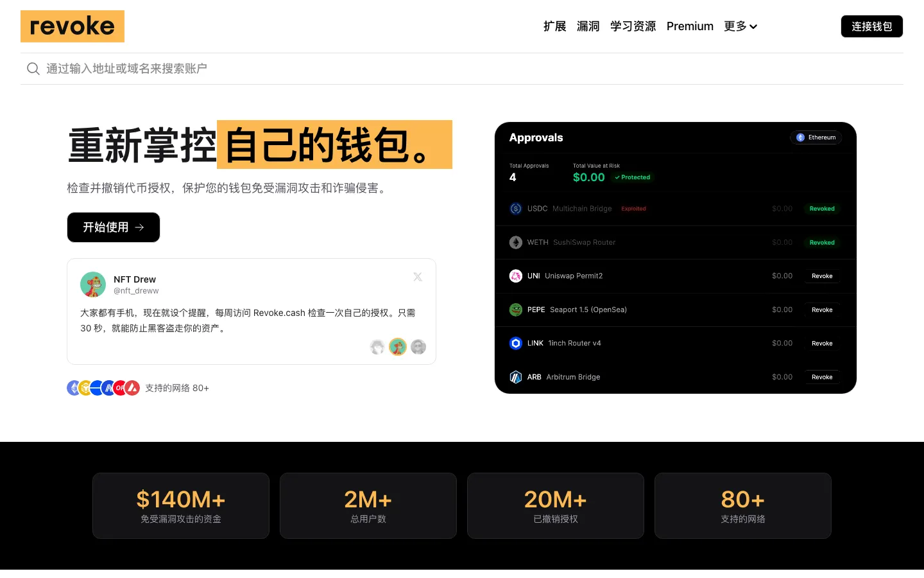Click the PEPE token icon
The width and height of the screenshot is (924, 578).
[516, 310]
